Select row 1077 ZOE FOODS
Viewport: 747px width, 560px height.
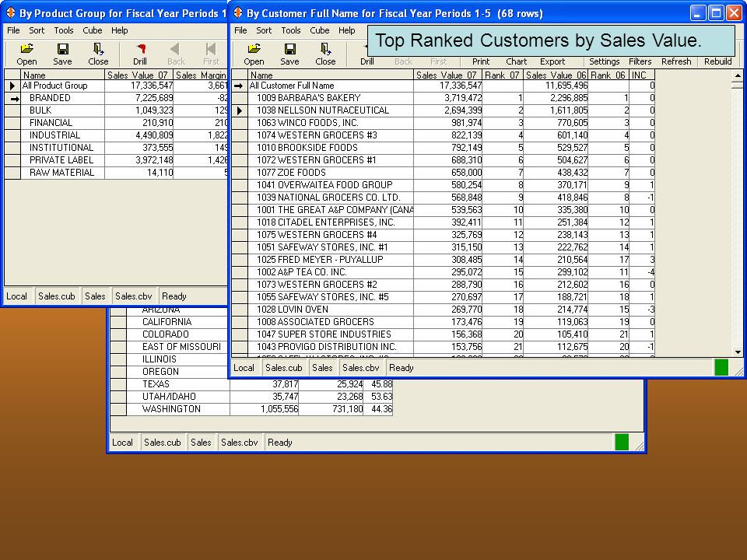(x=443, y=173)
